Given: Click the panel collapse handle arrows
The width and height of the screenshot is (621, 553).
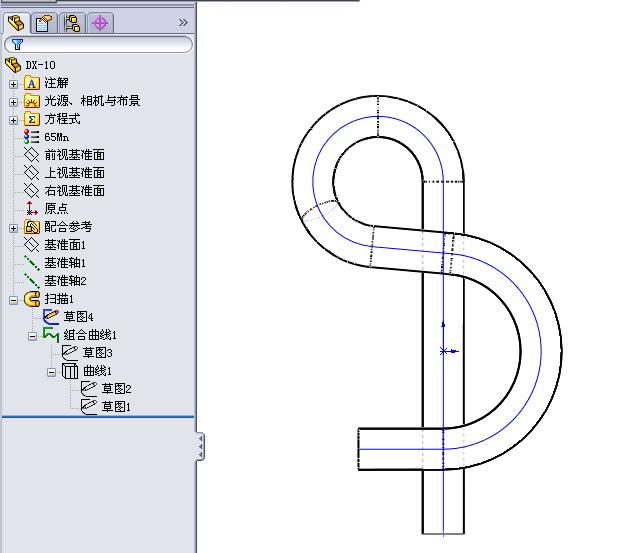Looking at the screenshot, I should pyautogui.click(x=200, y=446).
